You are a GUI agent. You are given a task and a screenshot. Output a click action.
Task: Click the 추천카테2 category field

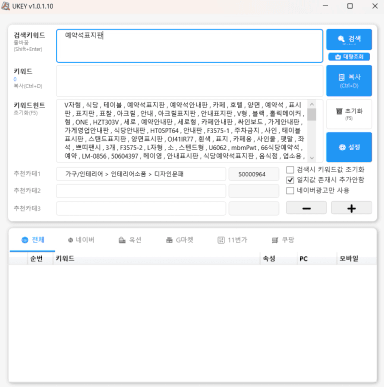pyautogui.click(x=141, y=191)
